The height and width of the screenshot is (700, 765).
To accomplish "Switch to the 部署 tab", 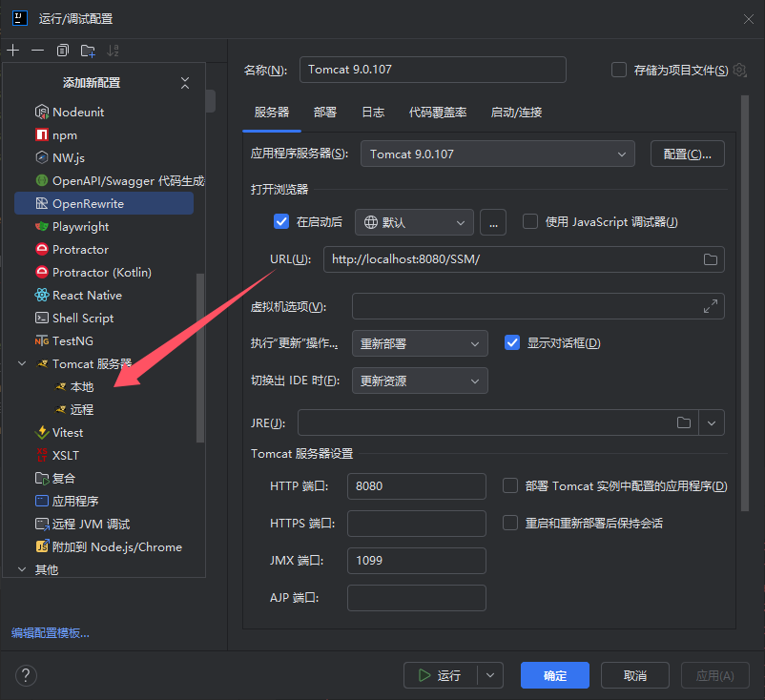I will [x=325, y=113].
